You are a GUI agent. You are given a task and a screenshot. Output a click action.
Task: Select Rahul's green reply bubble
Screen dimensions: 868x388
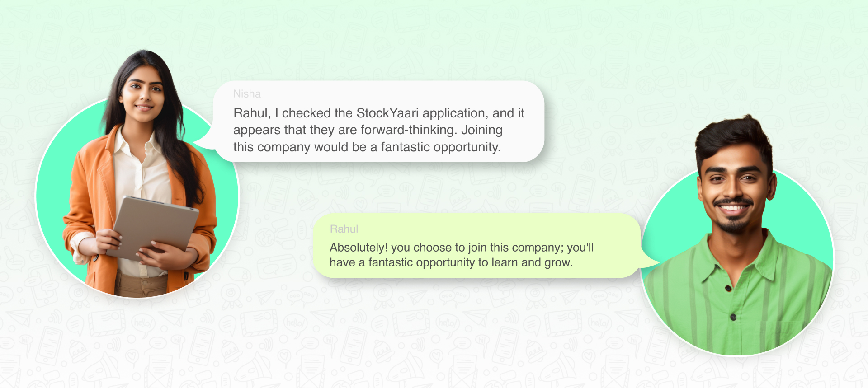(x=476, y=246)
